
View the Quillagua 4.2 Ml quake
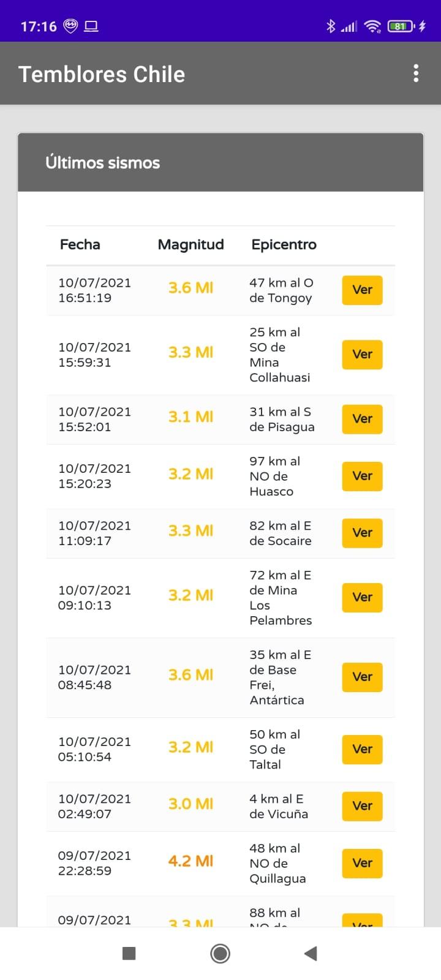click(x=362, y=864)
